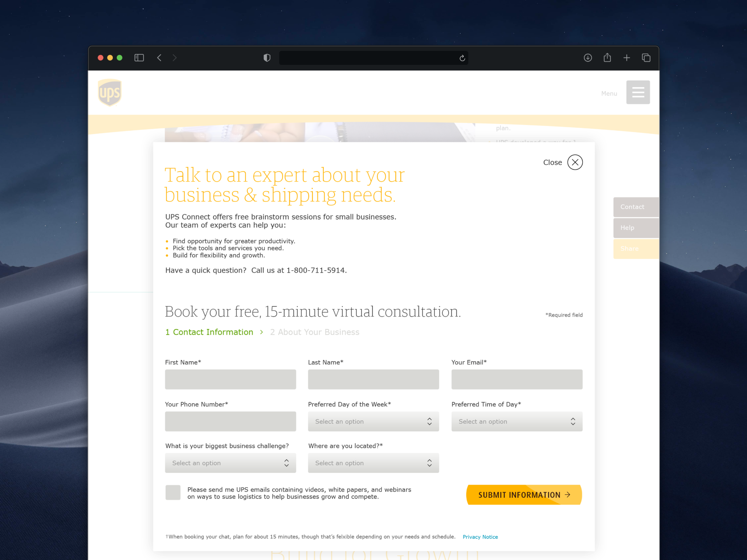Reload the page with the refresh icon
The height and width of the screenshot is (560, 747).
[462, 58]
